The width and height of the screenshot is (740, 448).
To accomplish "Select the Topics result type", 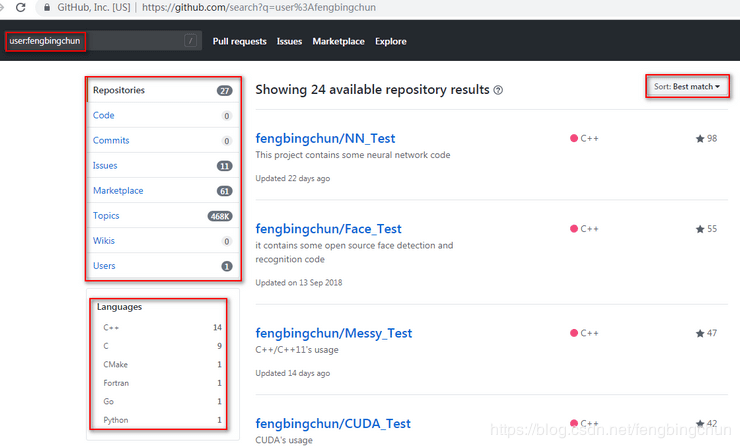I will (163, 216).
